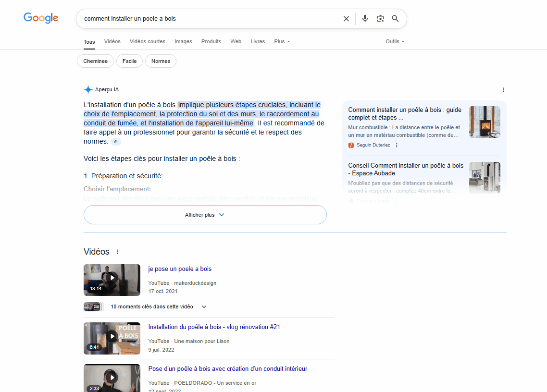547x392 pixels.
Task: Open the Plus dropdown in the search tabs
Action: [x=282, y=41]
